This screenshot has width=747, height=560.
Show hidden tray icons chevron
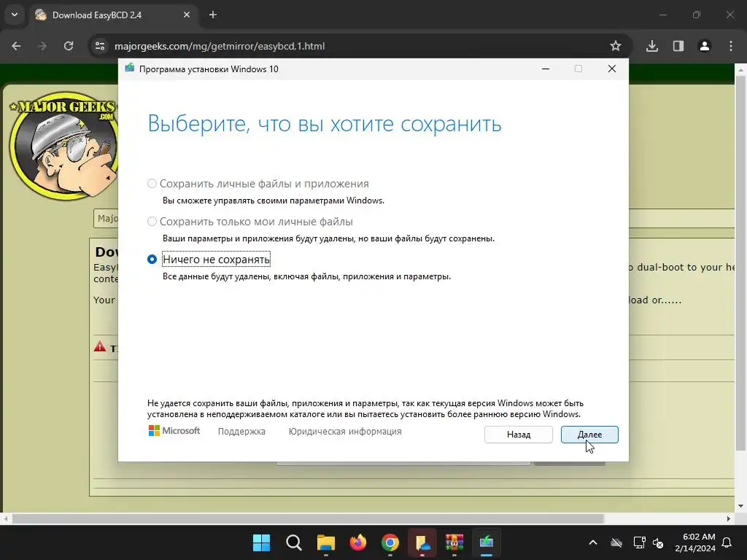tap(593, 542)
